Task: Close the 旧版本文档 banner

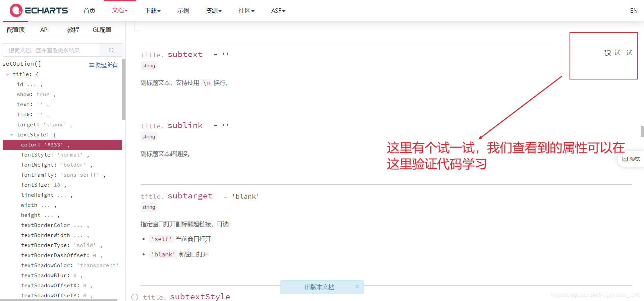Action: (357, 286)
